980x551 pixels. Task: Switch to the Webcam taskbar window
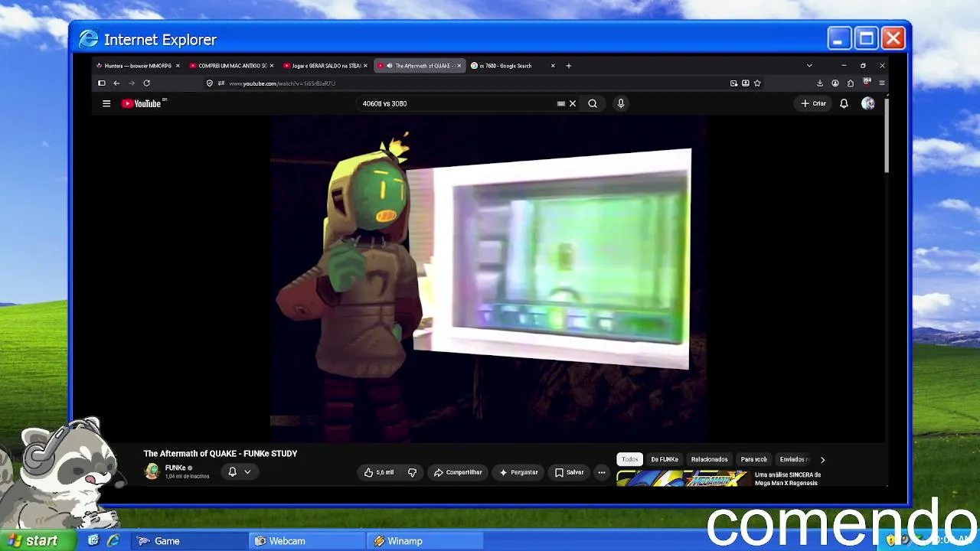(308, 541)
